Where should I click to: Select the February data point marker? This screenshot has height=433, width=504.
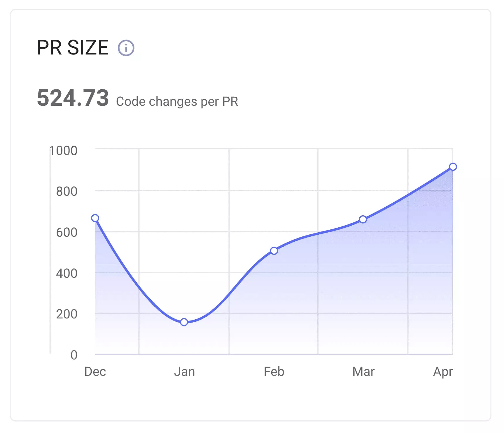tap(274, 250)
